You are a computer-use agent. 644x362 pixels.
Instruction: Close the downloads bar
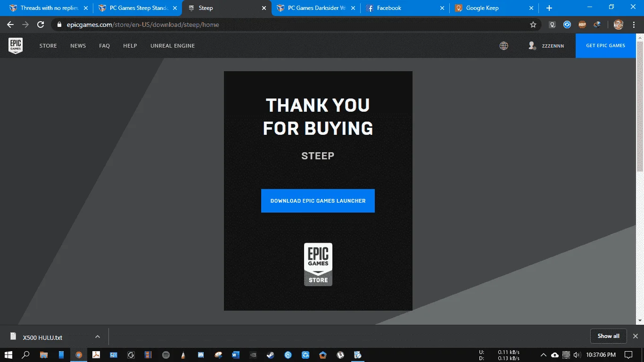(x=636, y=336)
